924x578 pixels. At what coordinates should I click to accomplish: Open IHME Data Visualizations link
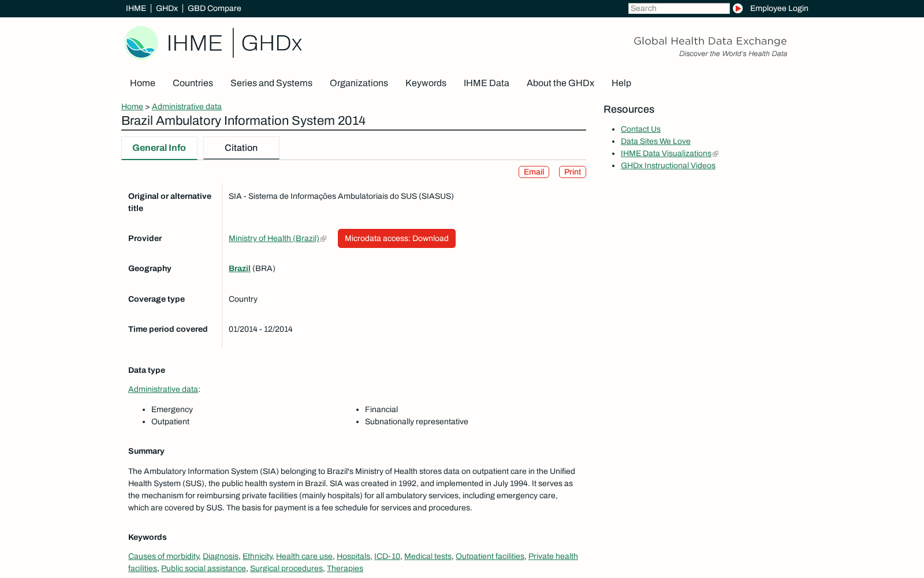click(666, 153)
